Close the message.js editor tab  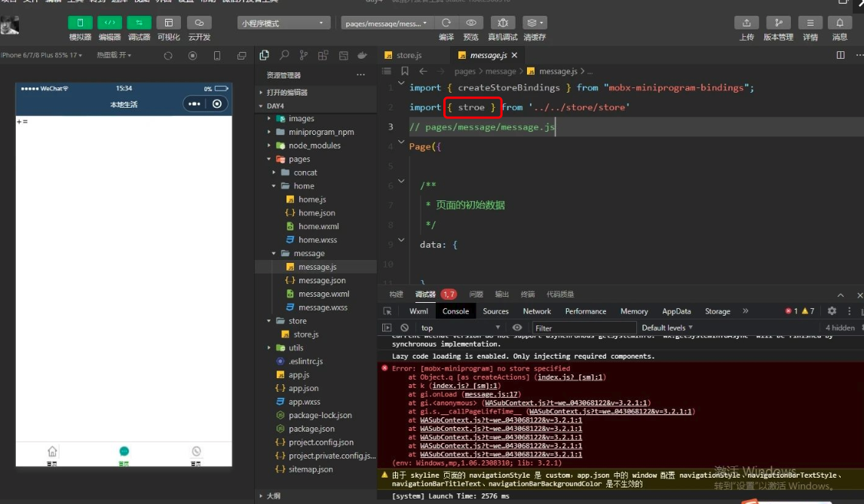coord(514,55)
